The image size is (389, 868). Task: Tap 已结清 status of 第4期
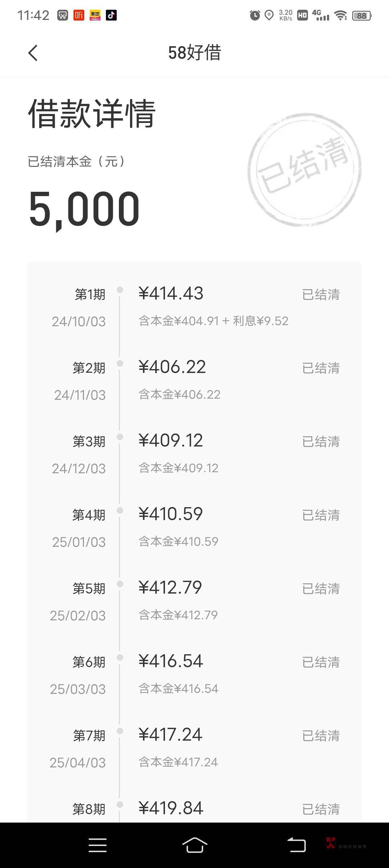pos(321,515)
